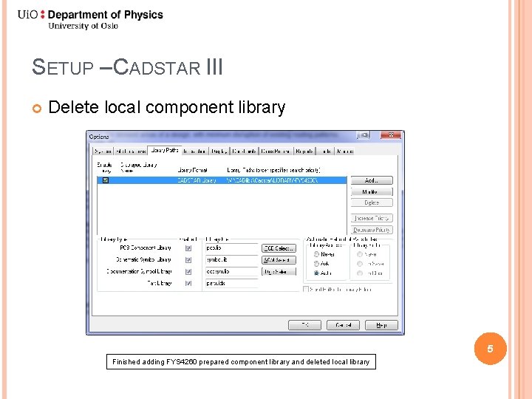
Task: Choose the Auto radio button
Action: pos(316,273)
